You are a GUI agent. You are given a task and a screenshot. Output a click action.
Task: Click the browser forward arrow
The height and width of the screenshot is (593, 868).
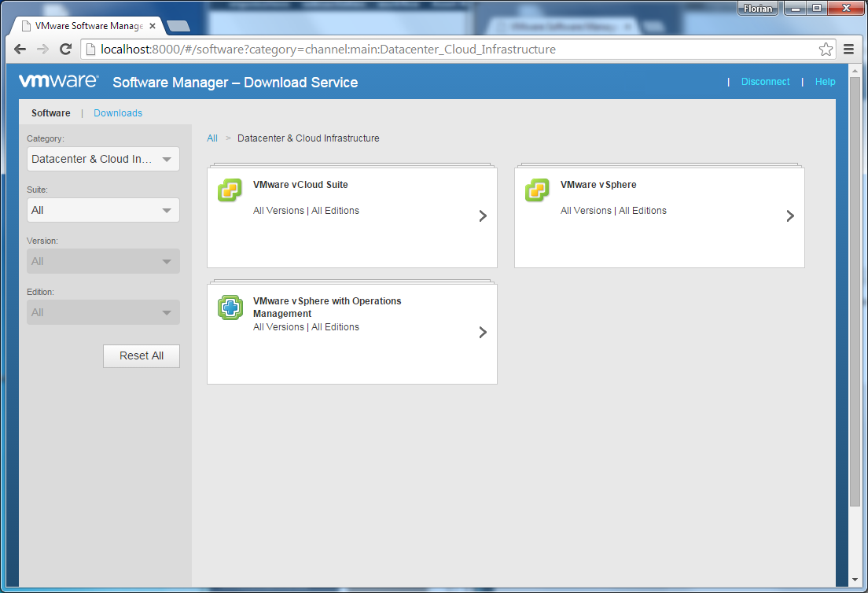coord(42,50)
